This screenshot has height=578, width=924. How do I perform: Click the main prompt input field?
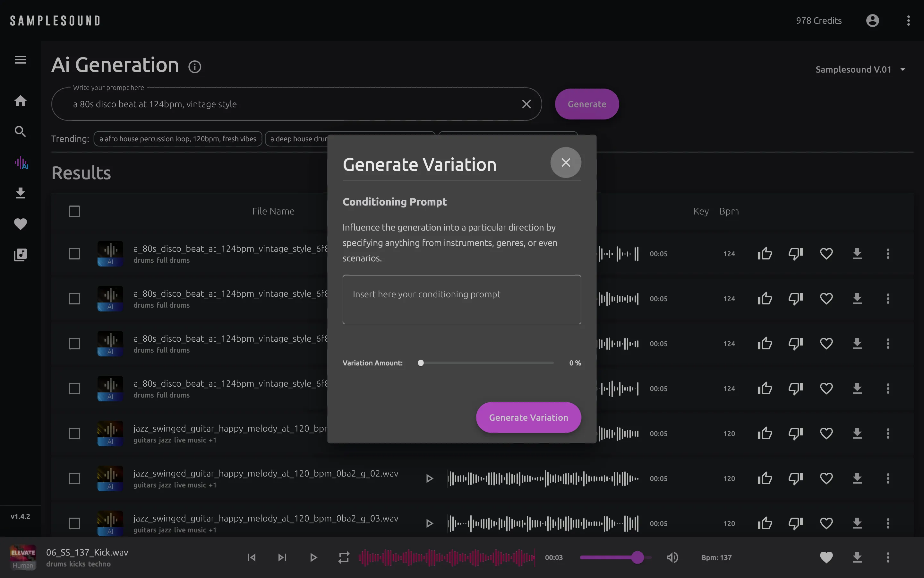[296, 104]
